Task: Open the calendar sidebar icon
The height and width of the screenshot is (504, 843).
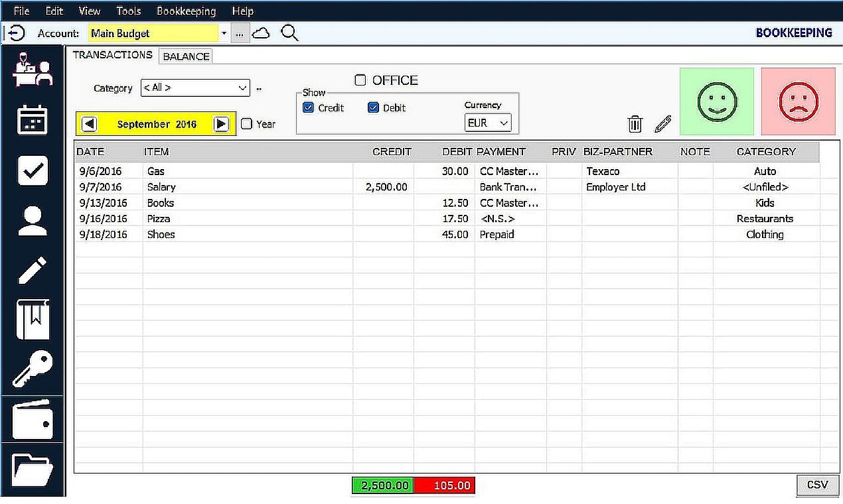Action: [x=33, y=120]
